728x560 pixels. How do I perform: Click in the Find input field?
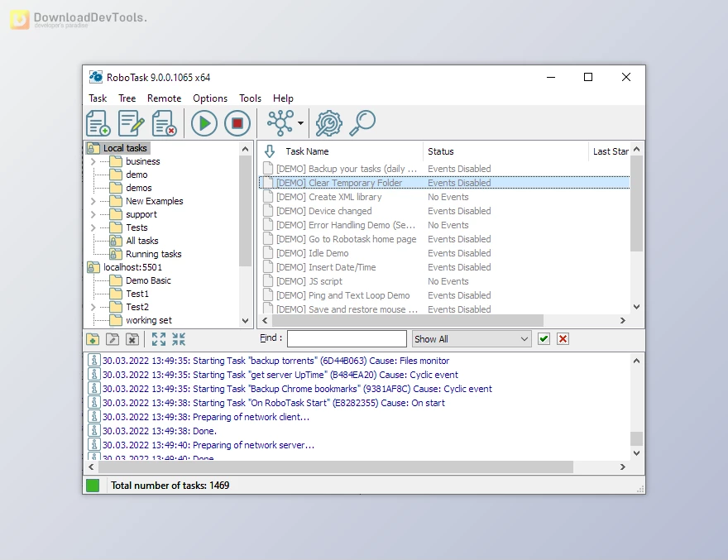(x=347, y=339)
